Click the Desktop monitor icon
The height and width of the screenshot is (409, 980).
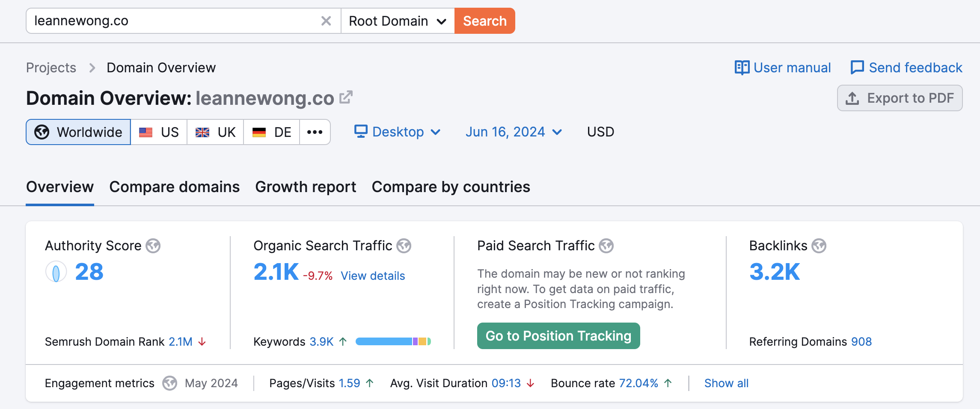(x=361, y=131)
